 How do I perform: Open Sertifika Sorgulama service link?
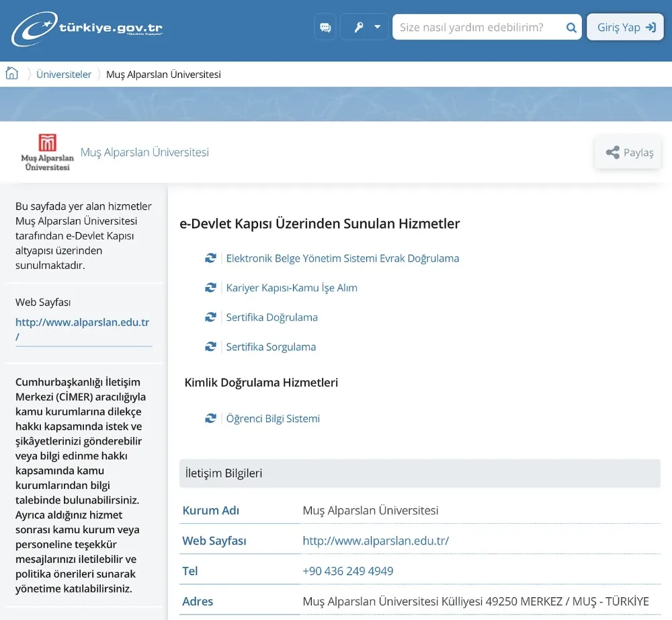tap(271, 347)
